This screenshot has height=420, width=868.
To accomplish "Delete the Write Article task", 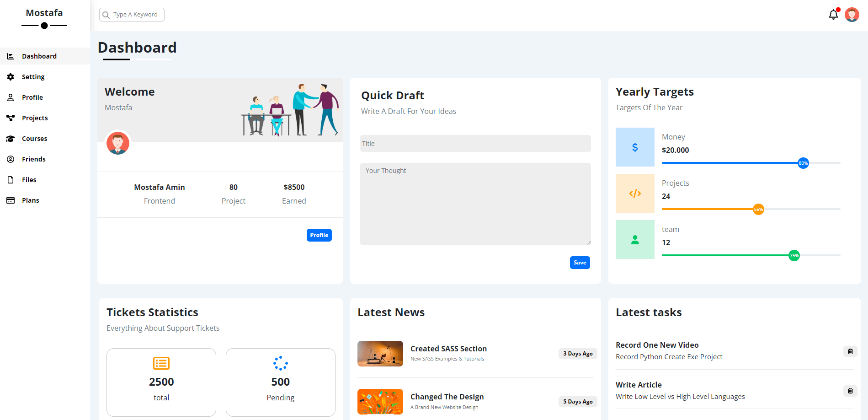I will pos(850,391).
